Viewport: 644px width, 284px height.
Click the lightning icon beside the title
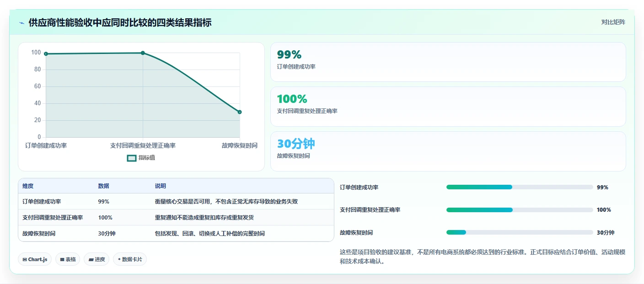pos(21,22)
